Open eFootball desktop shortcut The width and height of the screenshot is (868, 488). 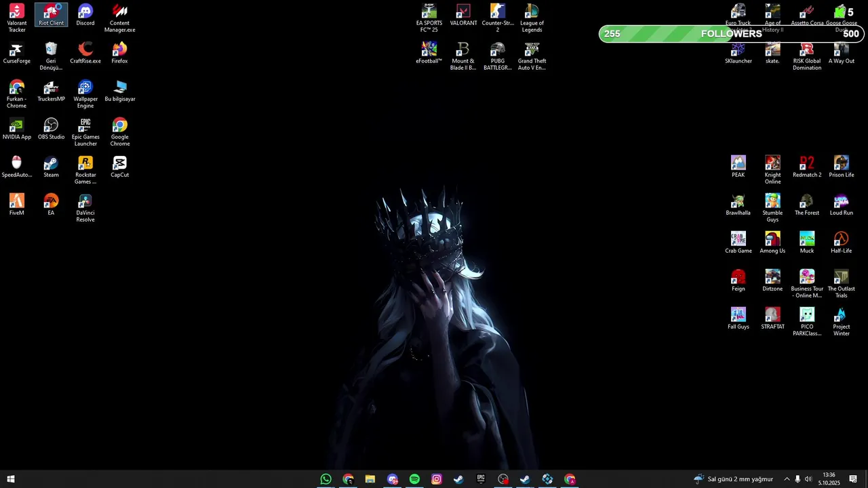coord(429,53)
